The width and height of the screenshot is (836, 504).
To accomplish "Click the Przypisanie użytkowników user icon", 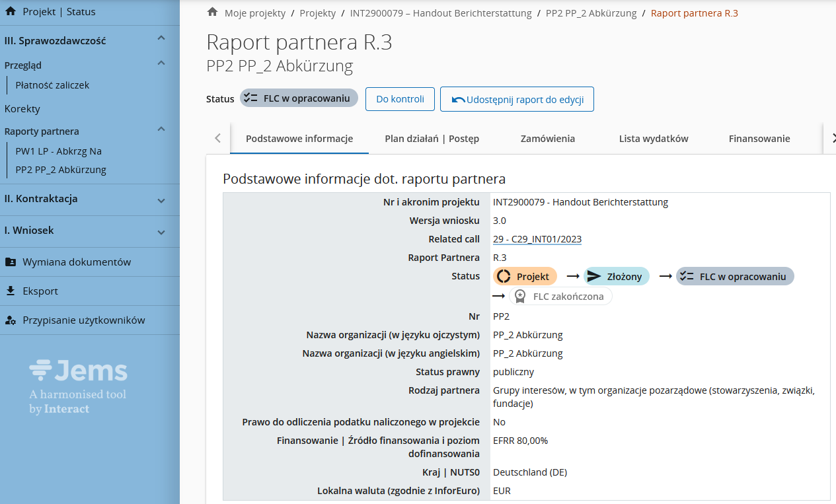I will coord(11,320).
